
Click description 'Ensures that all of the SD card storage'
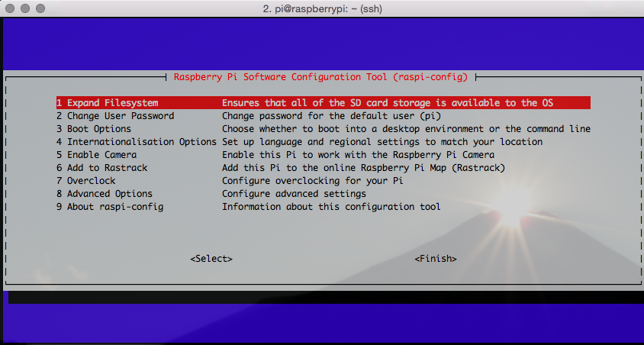pos(326,103)
